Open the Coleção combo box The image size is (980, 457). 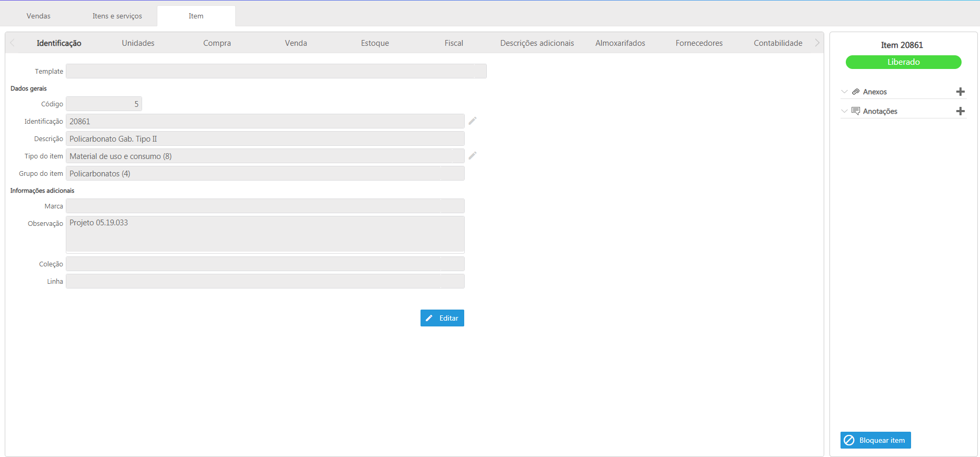[x=265, y=264]
